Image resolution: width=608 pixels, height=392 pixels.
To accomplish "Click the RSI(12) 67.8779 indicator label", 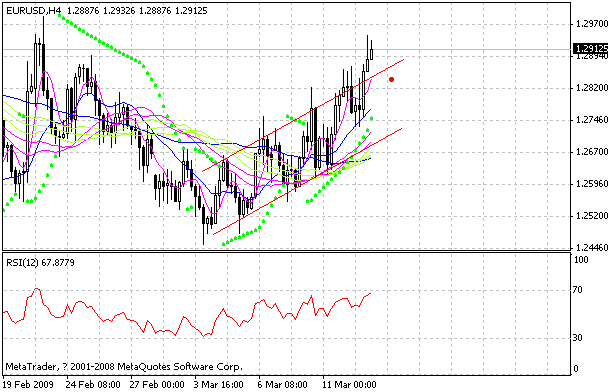I will [x=40, y=263].
